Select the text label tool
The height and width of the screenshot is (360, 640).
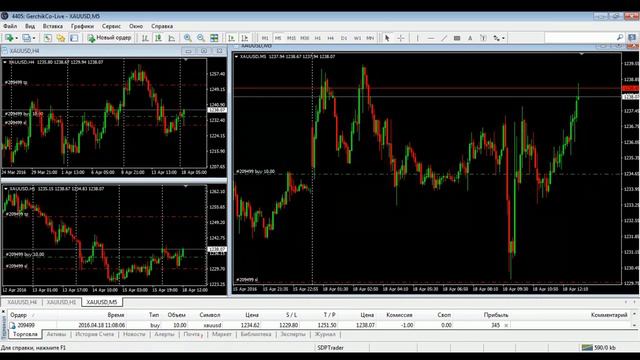(483, 38)
